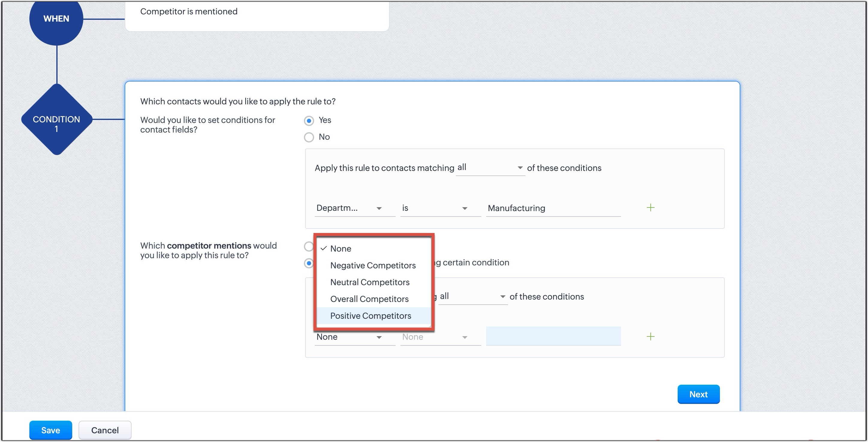Select Neutral Competitors option
Image resolution: width=868 pixels, height=442 pixels.
[370, 282]
